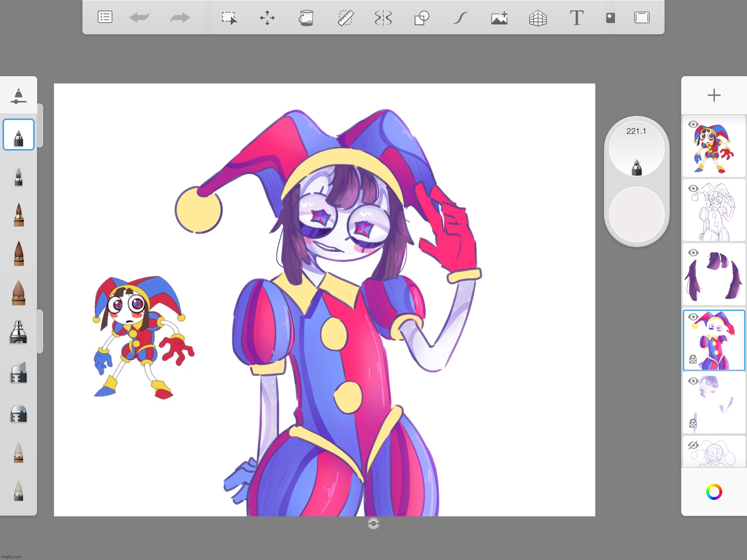
Task: Choose the Transform move tool
Action: pyautogui.click(x=267, y=17)
